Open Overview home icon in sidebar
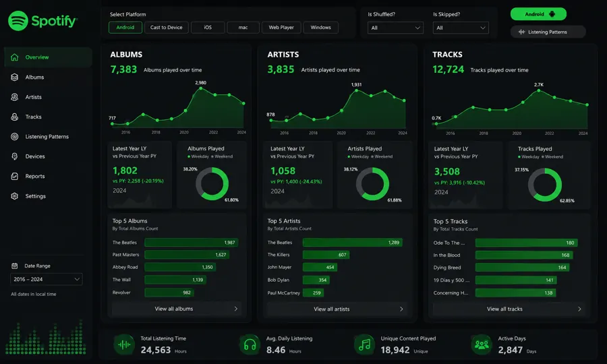 pos(15,57)
